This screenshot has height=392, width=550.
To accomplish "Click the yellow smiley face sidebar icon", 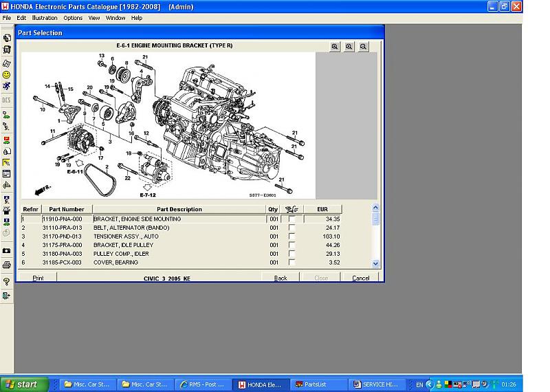I will pos(6,75).
